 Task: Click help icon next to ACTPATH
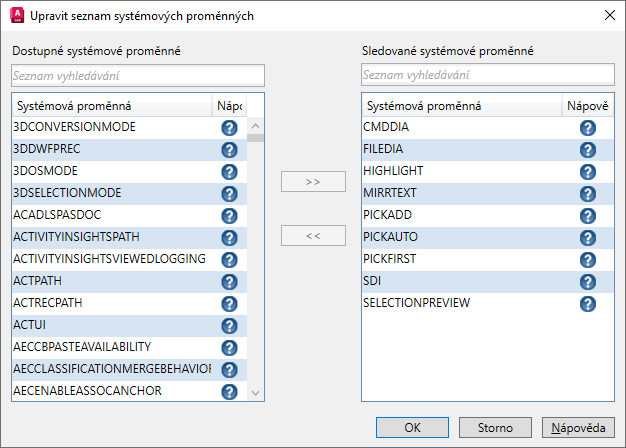pos(229,281)
